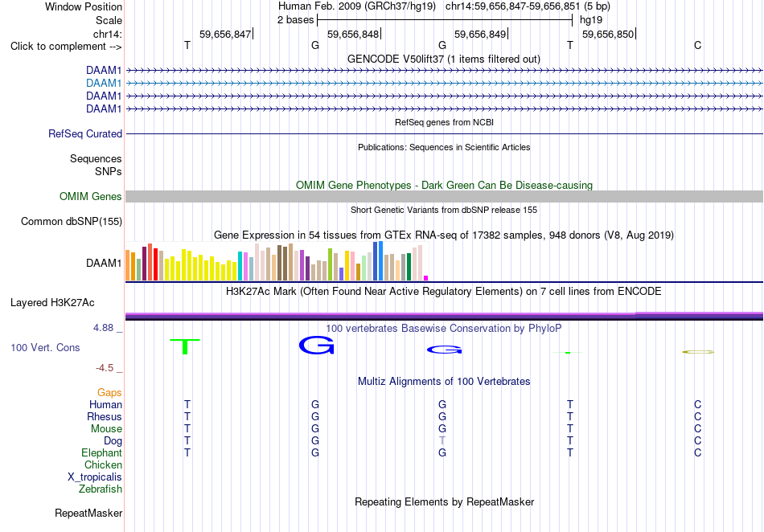The width and height of the screenshot is (764, 532).
Task: Click the 4.88 PhyloP upper value
Action: pyautogui.click(x=103, y=328)
